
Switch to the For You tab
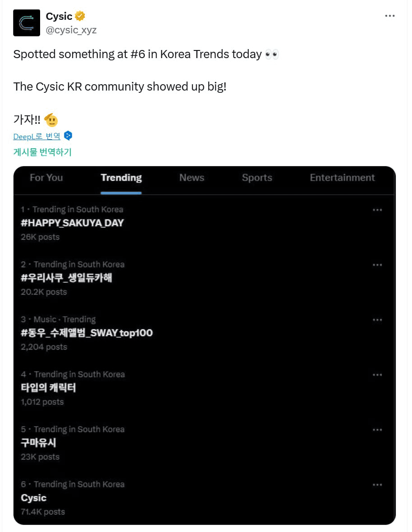coord(46,178)
